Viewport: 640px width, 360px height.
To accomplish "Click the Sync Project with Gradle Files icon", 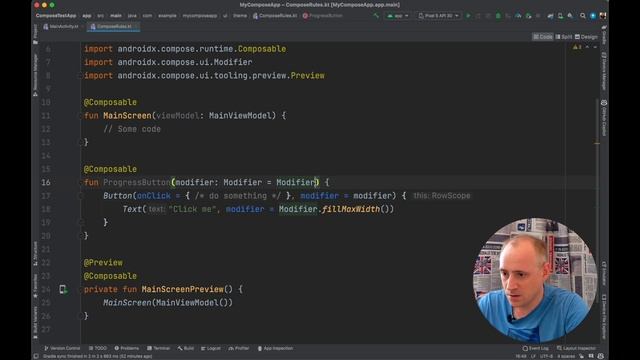I will (x=550, y=16).
